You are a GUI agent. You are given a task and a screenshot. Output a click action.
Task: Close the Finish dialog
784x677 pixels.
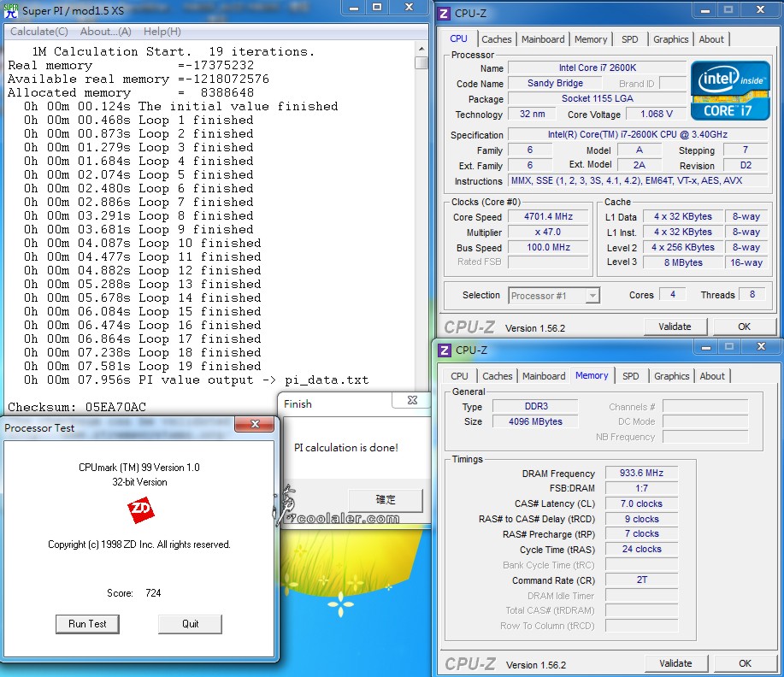click(x=412, y=400)
